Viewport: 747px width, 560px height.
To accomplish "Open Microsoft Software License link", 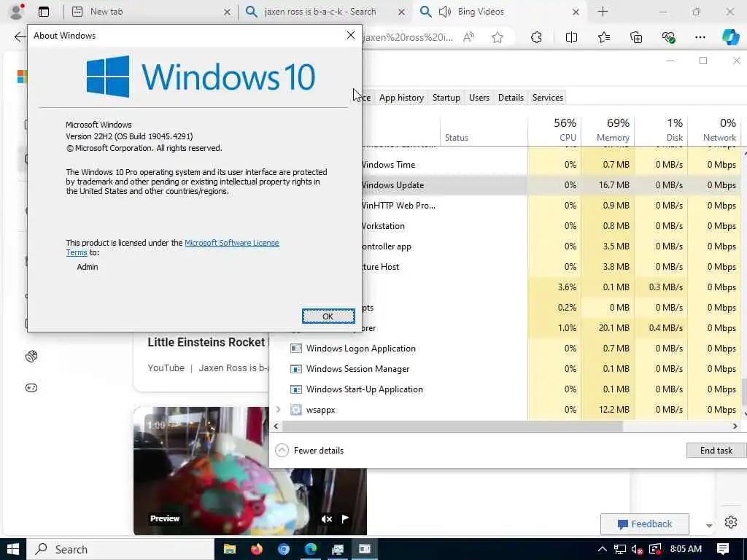I will pos(231,243).
